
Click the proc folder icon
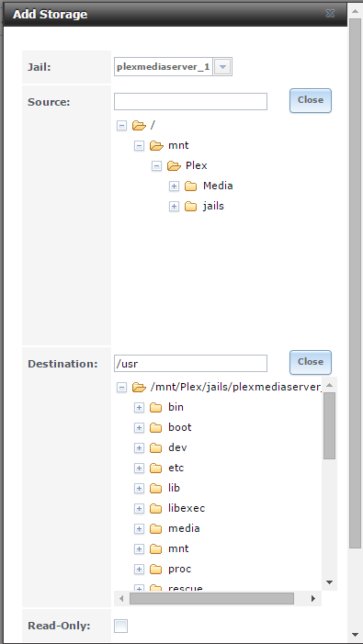pos(155,569)
